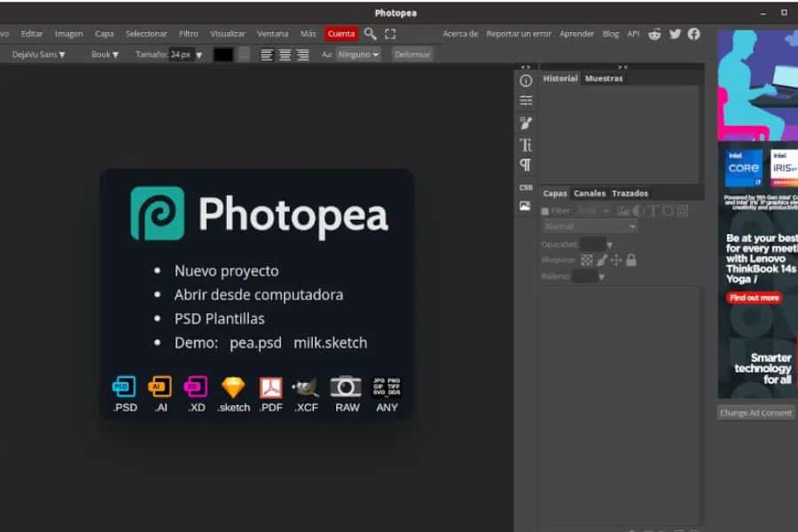Open the pea.psd demo file
The width and height of the screenshot is (798, 532).
pos(255,342)
